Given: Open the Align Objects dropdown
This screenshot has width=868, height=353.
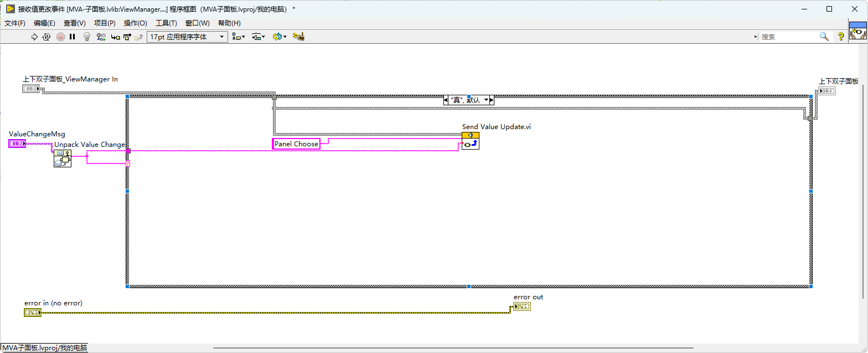Looking at the screenshot, I should [x=239, y=37].
